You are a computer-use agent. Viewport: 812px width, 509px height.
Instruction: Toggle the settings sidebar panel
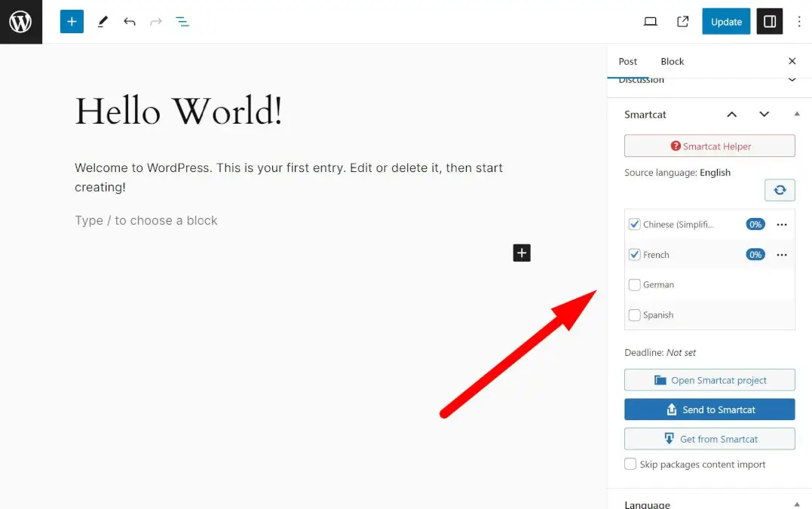(x=770, y=22)
